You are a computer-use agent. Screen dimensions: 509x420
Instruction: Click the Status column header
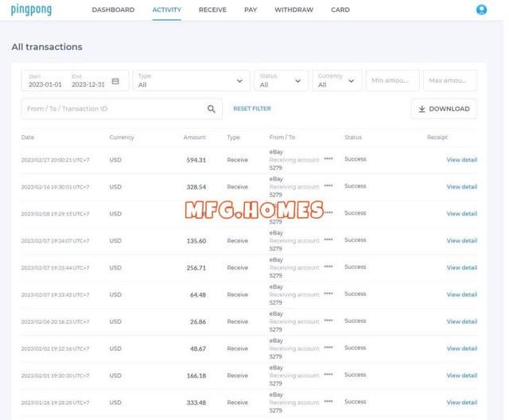point(353,138)
